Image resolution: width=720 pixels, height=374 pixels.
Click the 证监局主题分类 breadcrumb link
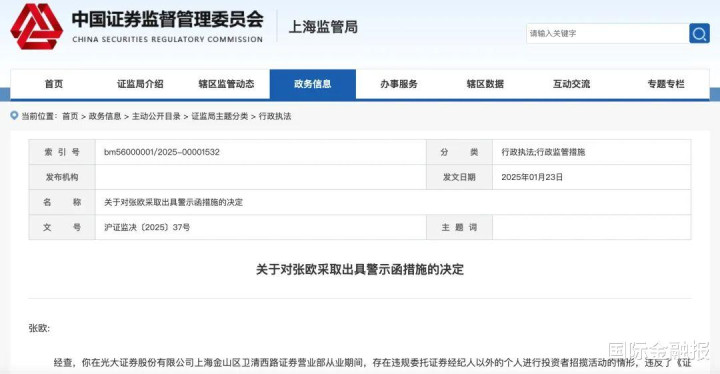[x=219, y=116]
